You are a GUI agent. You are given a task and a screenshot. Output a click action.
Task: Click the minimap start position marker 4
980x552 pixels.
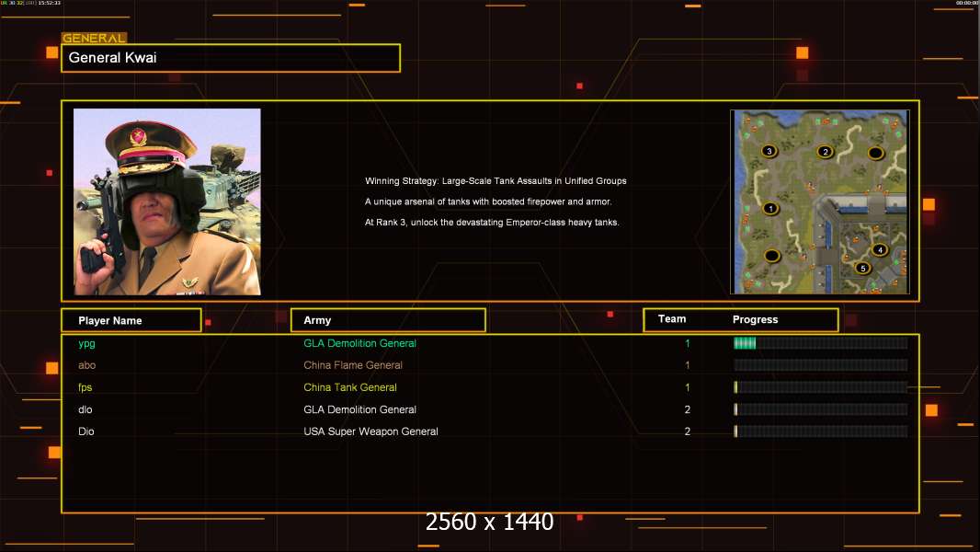click(x=880, y=249)
